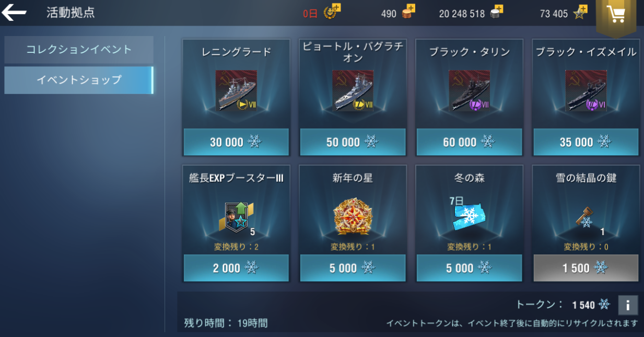
Task: Buy レニングラード for 30 000 tokens
Action: pyautogui.click(x=236, y=142)
